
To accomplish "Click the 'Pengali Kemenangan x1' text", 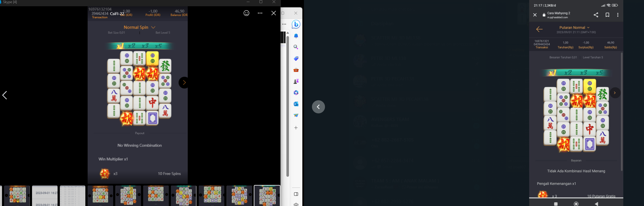I will coord(556,184).
